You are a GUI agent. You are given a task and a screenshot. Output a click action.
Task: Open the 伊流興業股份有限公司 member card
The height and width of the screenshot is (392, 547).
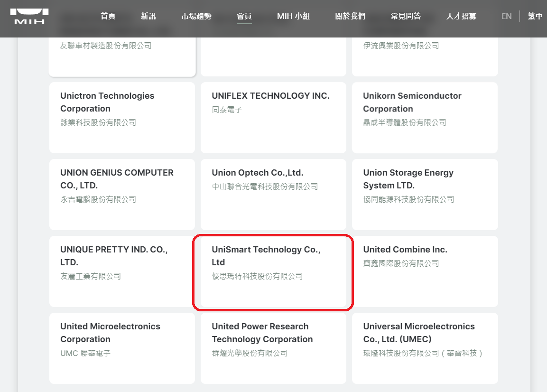[x=425, y=57]
